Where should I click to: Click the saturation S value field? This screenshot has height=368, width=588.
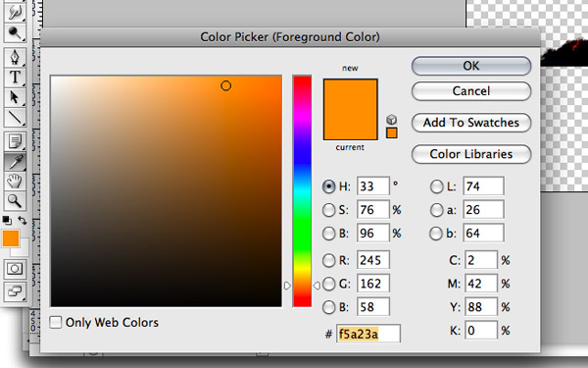tap(373, 210)
